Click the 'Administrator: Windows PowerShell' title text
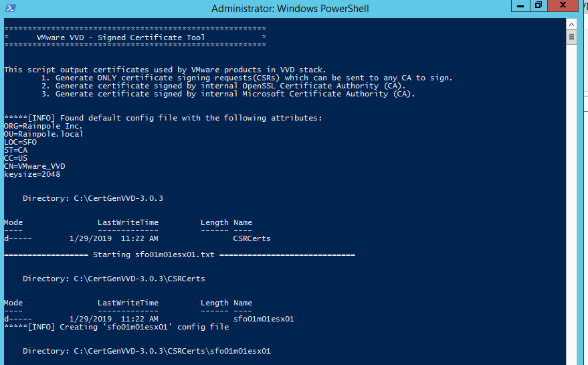This screenshot has height=365, width=588. coord(290,9)
